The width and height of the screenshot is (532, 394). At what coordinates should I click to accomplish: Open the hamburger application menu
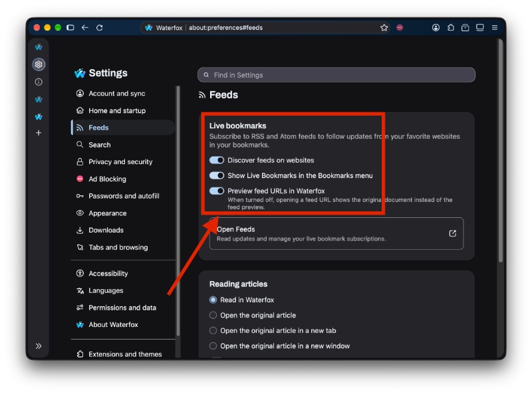pos(494,27)
